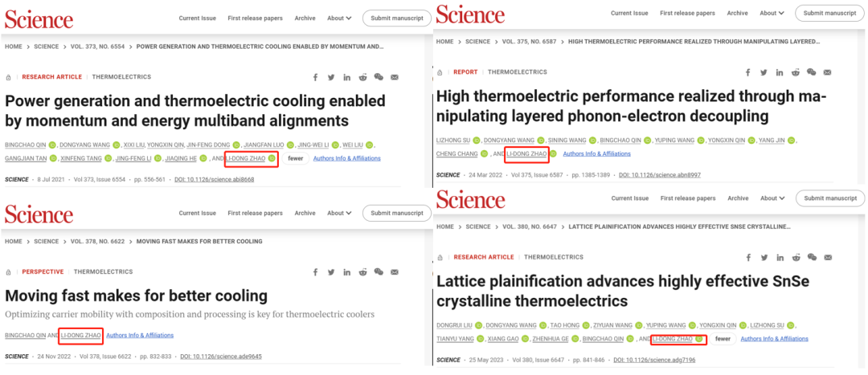868x375 pixels.
Task: Collapse multiband article authors with fewer button
Action: click(296, 159)
